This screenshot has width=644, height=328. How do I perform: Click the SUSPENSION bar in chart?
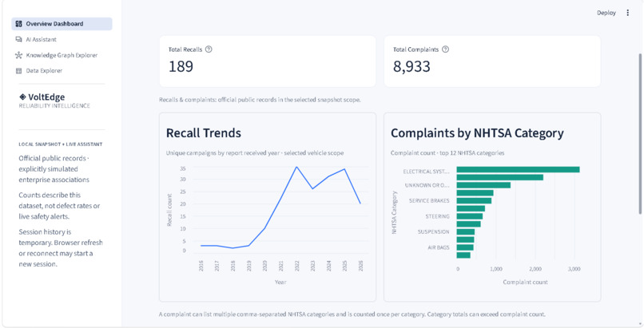pyautogui.click(x=465, y=232)
